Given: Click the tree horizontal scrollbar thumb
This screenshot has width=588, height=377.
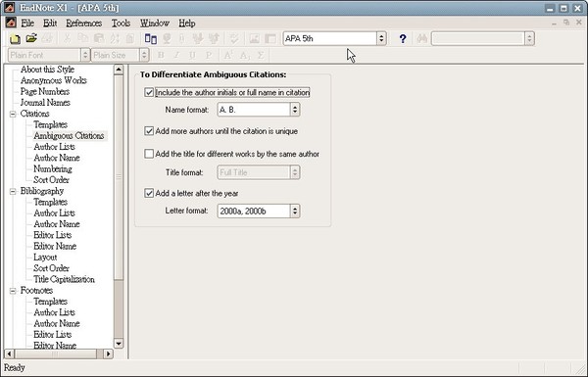Looking at the screenshot, I should [55, 353].
